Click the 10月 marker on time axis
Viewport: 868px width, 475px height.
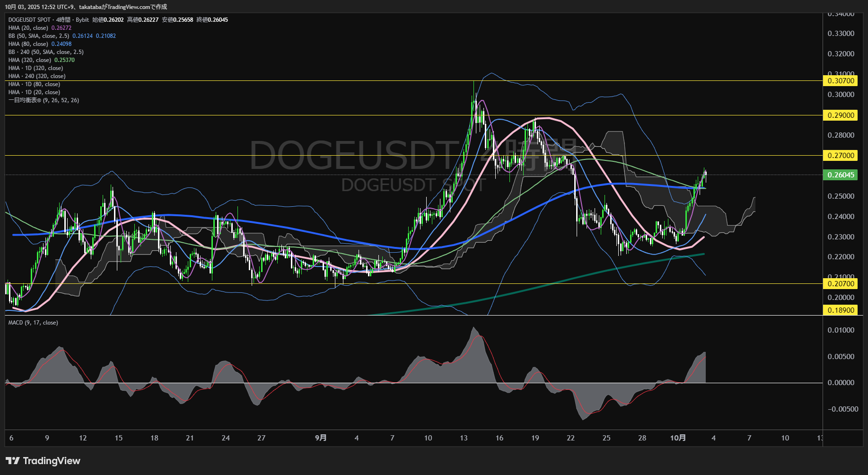[x=678, y=438]
